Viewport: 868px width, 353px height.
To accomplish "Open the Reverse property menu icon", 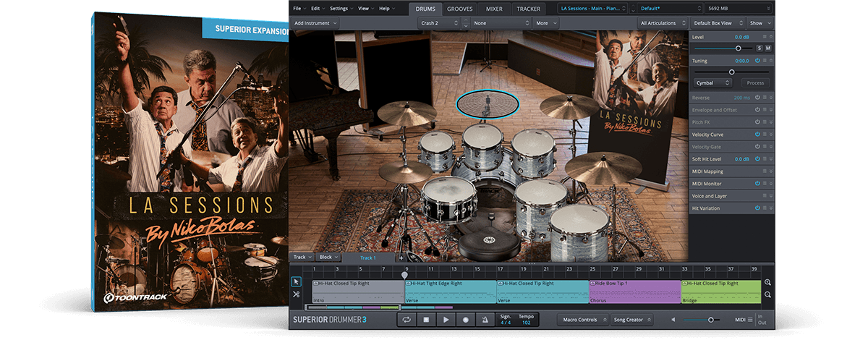I will (765, 98).
